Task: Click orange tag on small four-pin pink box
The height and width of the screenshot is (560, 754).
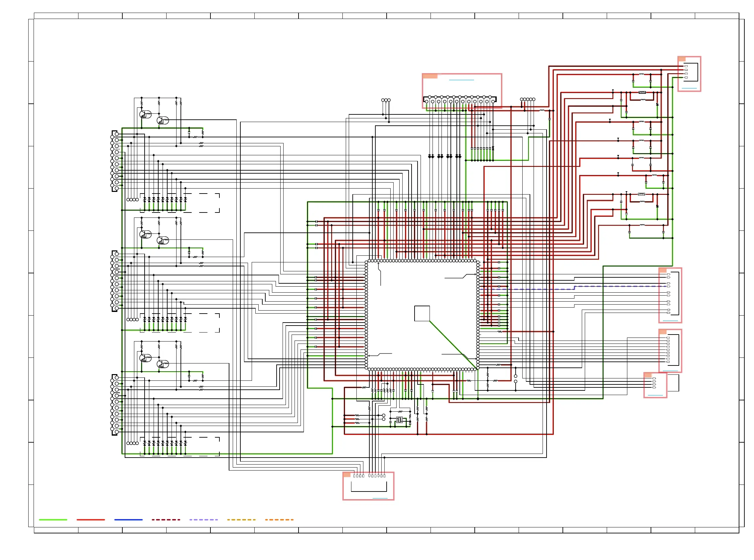Action: (x=648, y=375)
